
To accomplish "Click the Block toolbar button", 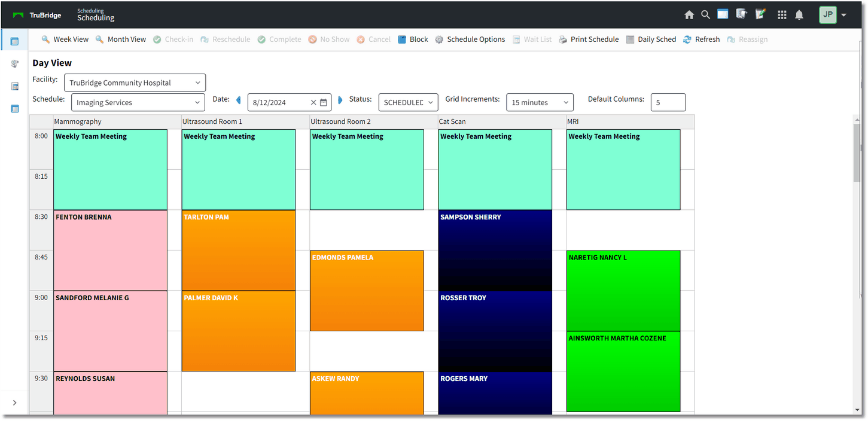I will click(x=413, y=39).
